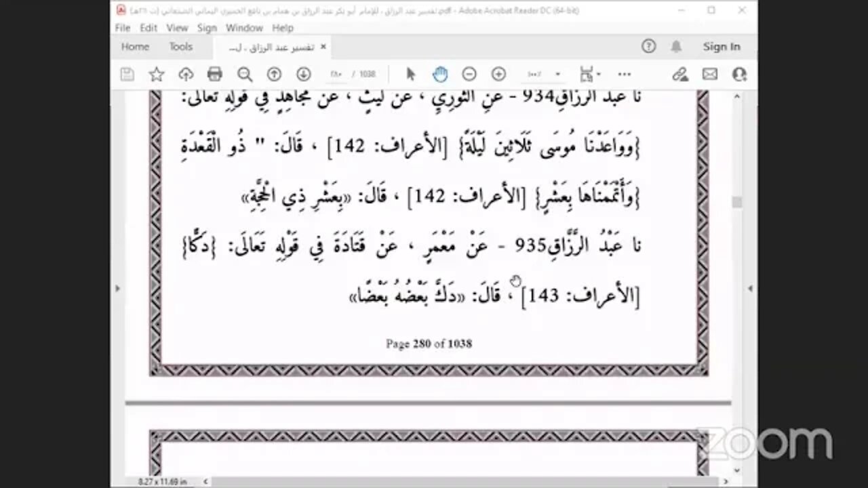The image size is (868, 488).
Task: Send file by email envelope icon
Action: [710, 75]
